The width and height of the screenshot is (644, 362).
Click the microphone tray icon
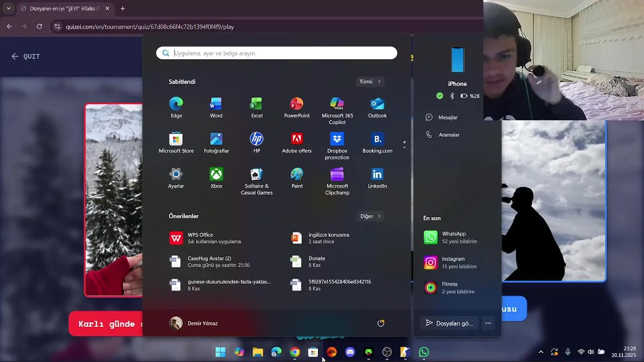click(568, 352)
